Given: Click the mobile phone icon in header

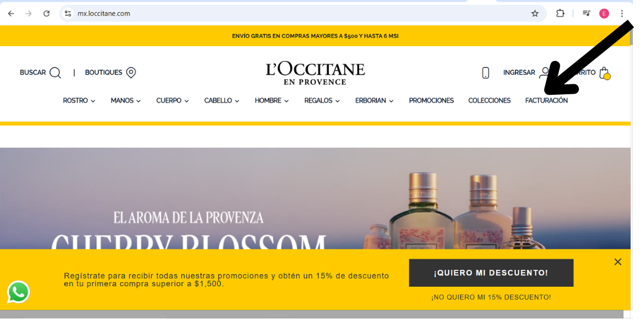Looking at the screenshot, I should [x=485, y=73].
